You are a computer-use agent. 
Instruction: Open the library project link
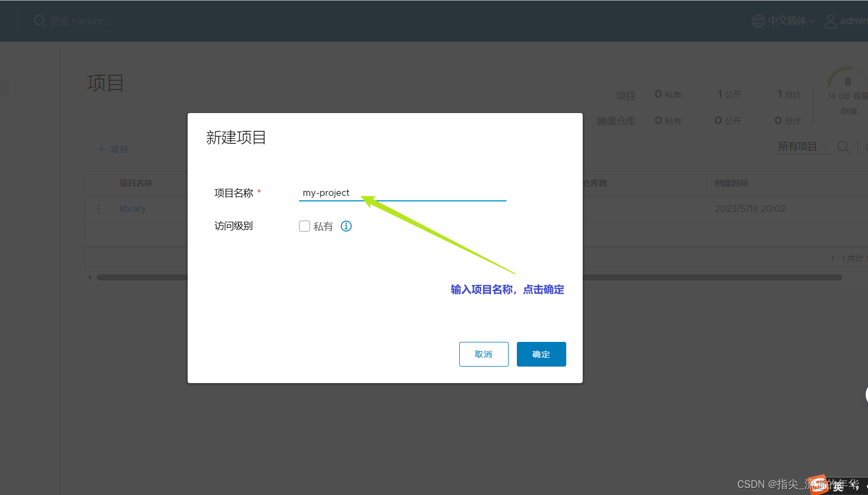coord(133,209)
